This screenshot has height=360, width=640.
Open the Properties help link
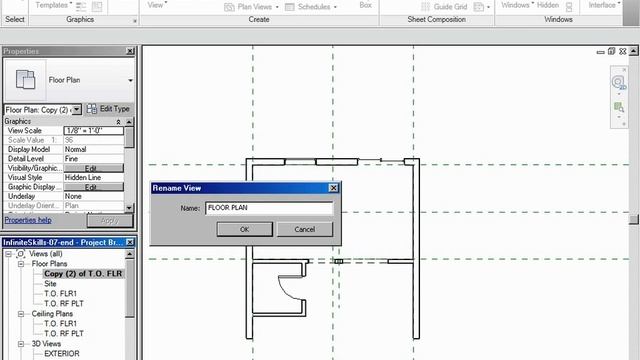pos(28,220)
